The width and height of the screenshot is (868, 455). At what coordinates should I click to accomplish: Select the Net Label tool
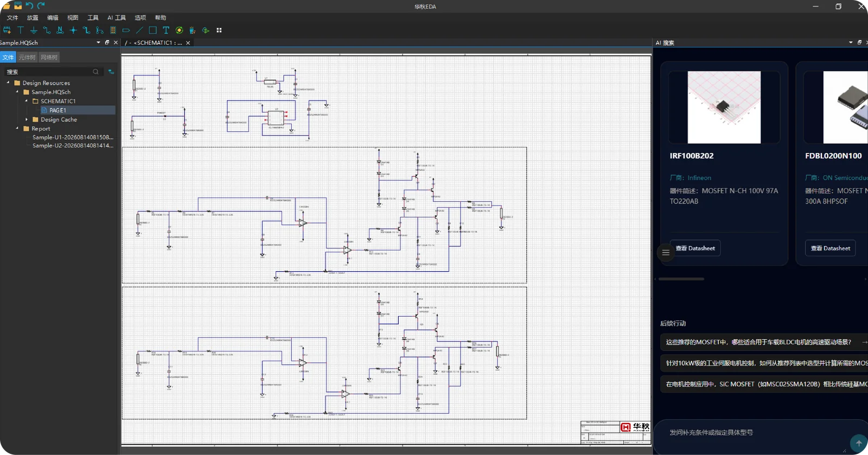(60, 30)
